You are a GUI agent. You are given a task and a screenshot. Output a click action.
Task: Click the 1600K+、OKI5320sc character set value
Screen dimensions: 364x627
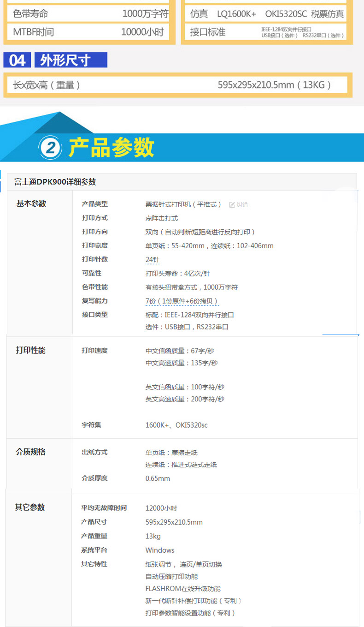click(x=176, y=425)
